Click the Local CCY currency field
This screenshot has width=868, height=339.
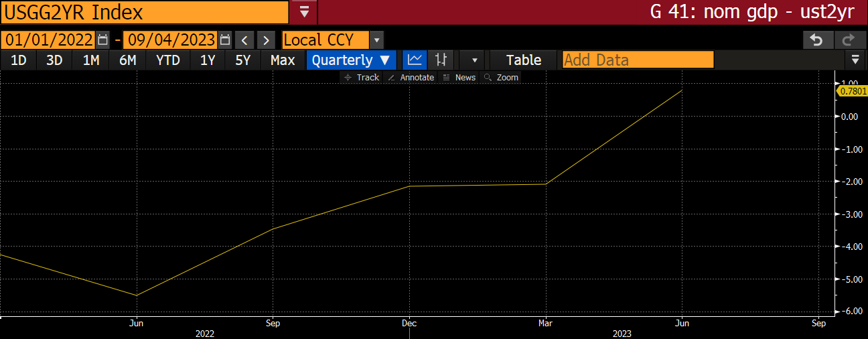coord(326,40)
